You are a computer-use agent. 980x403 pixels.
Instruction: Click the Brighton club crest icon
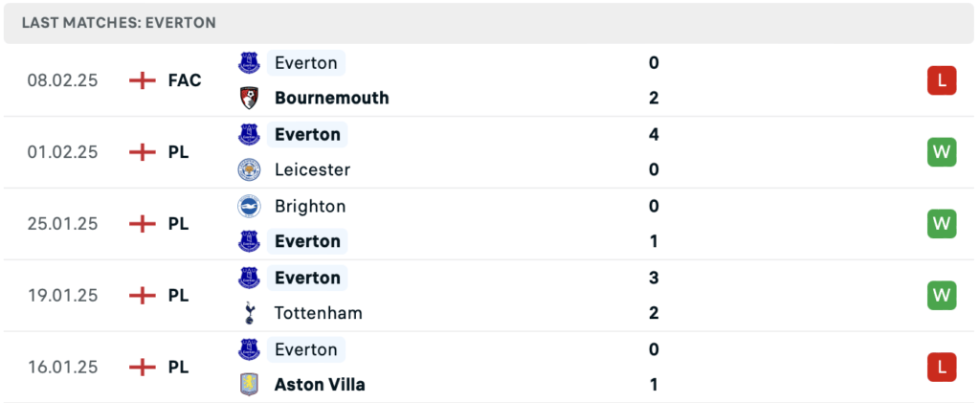[250, 206]
